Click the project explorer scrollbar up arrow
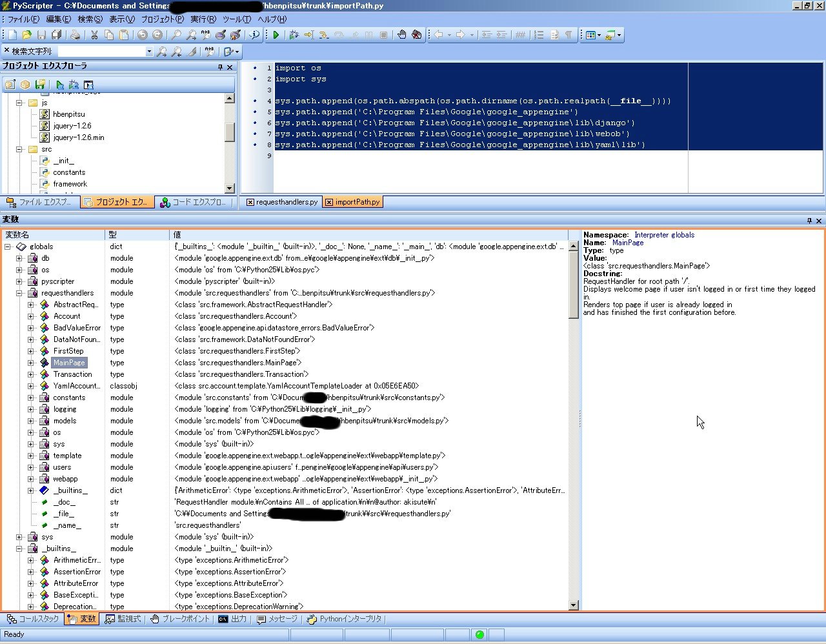 point(230,98)
